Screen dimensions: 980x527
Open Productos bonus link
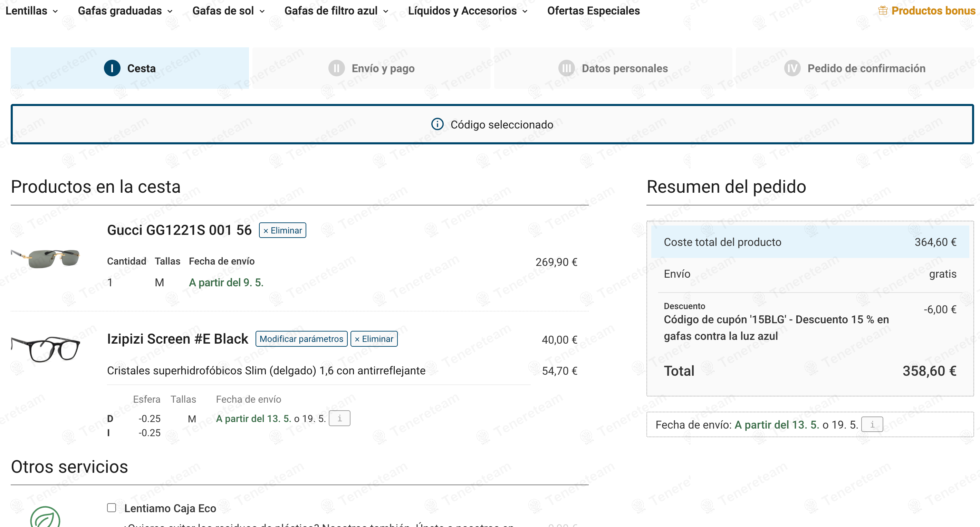(933, 11)
